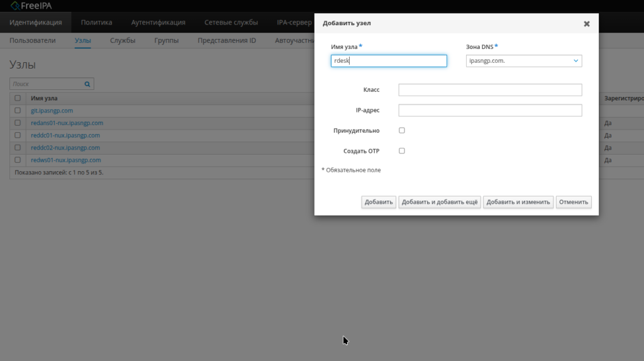This screenshot has height=361, width=644.
Task: Go to the Пользователи subtab
Action: pos(33,41)
